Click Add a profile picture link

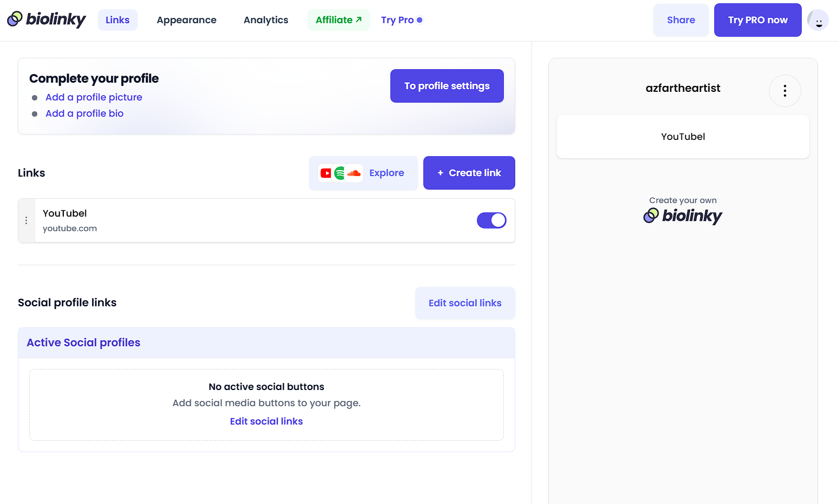tap(94, 97)
